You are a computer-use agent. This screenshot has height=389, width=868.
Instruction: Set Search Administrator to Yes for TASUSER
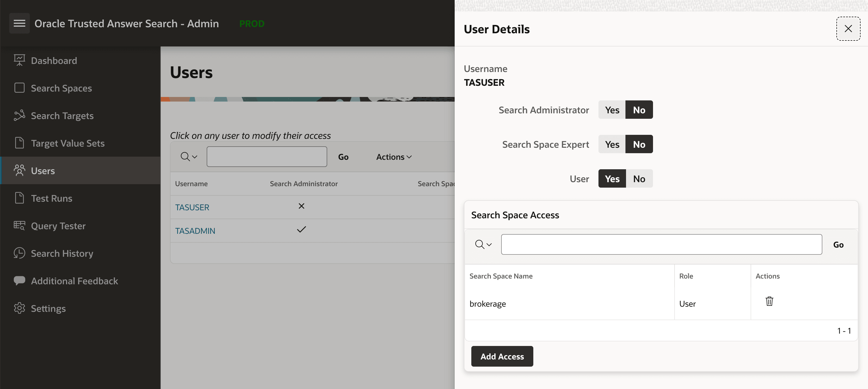(612, 110)
